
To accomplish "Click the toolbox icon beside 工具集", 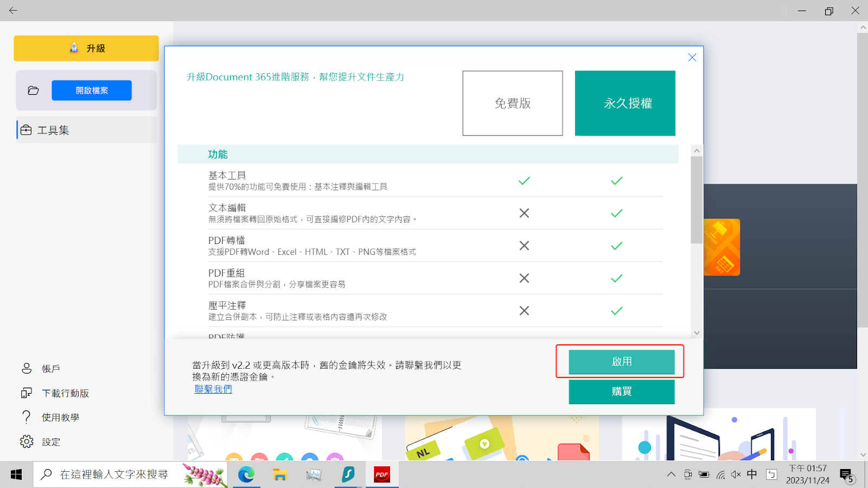I will coord(26,130).
